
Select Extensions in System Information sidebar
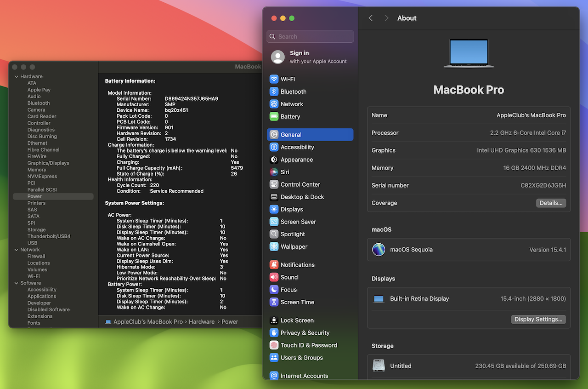[40, 316]
